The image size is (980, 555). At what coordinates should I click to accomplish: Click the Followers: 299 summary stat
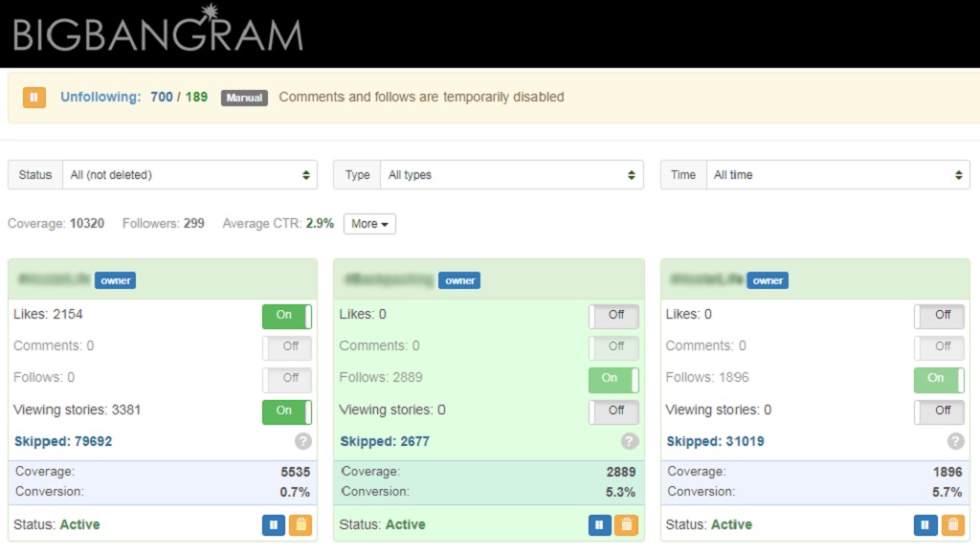(x=163, y=224)
